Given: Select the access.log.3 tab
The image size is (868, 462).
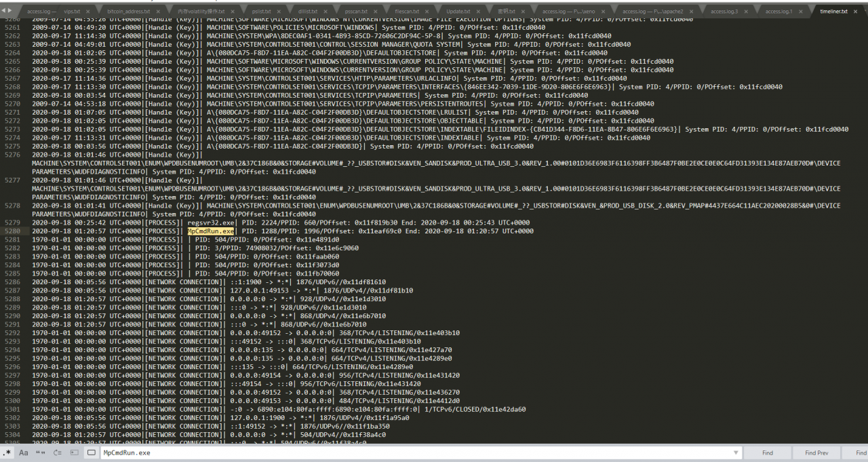Looking at the screenshot, I should (x=724, y=12).
